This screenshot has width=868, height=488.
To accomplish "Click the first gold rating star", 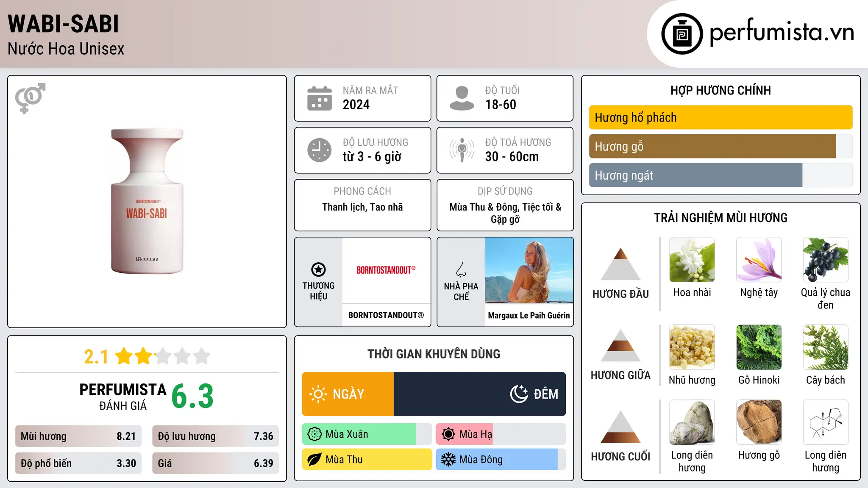I will [x=124, y=356].
